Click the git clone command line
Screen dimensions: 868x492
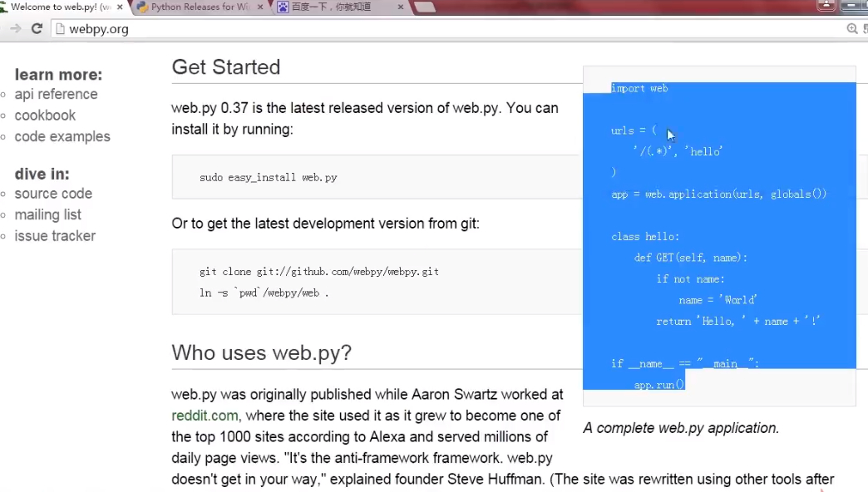pos(319,272)
